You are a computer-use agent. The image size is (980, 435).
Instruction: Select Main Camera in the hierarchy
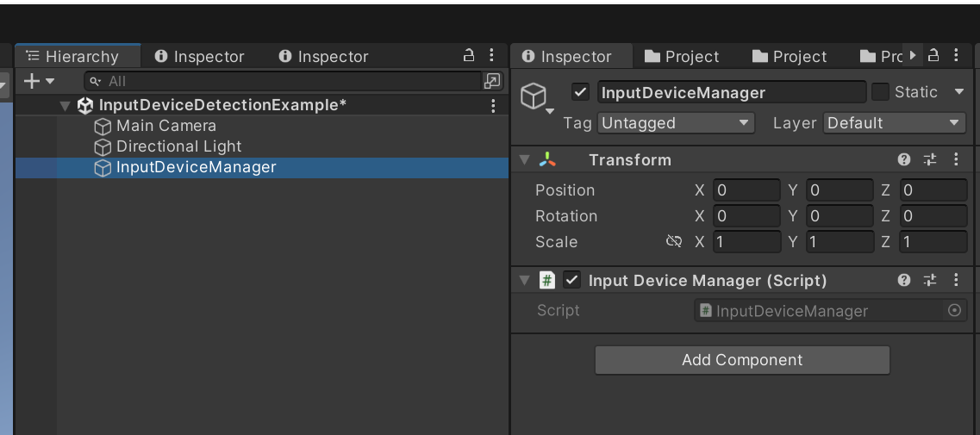165,126
